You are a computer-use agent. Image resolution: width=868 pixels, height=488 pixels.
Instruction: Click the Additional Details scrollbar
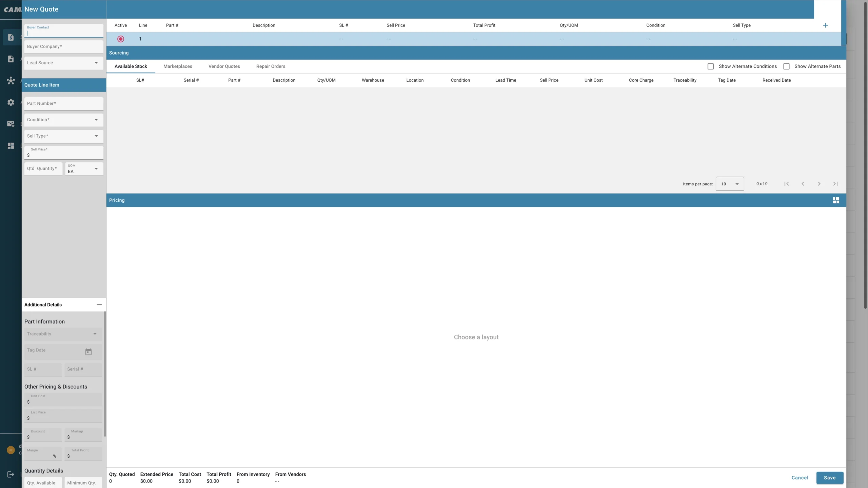pyautogui.click(x=105, y=374)
